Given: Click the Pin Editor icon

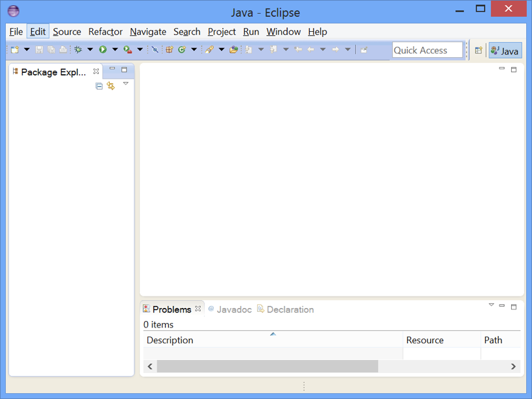Looking at the screenshot, I should coord(364,50).
